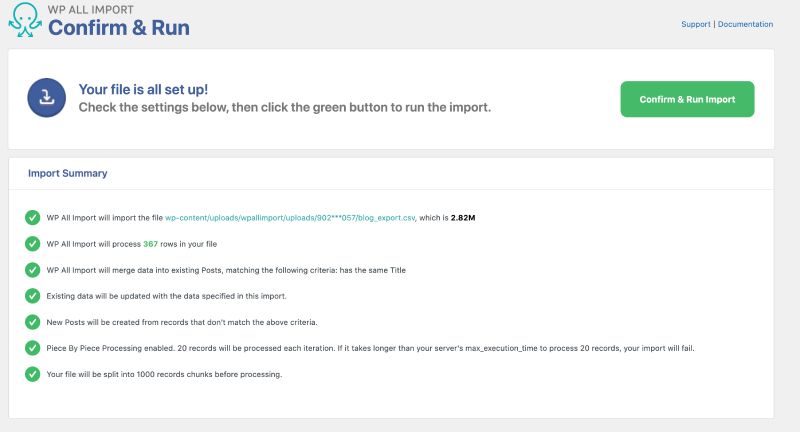This screenshot has height=432, width=800.
Task: Click the checkmark beside split into 1000 records chunks
Action: pos(33,374)
